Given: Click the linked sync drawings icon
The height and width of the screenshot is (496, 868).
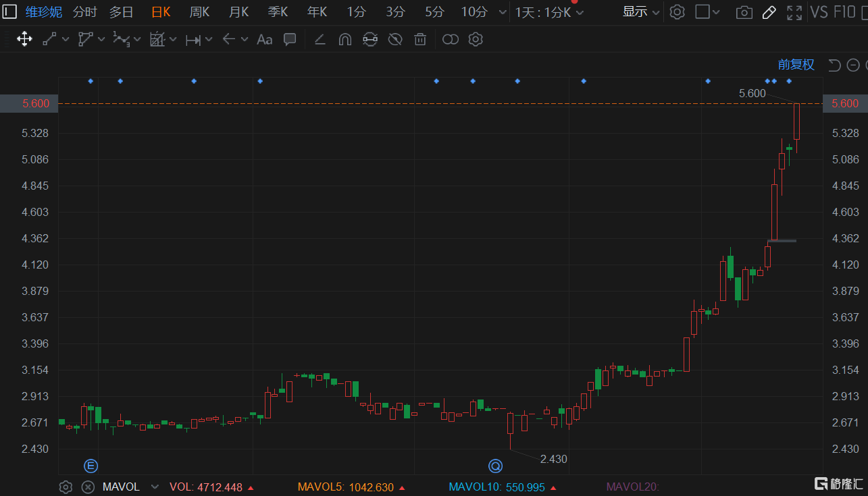Looking at the screenshot, I should tap(369, 39).
